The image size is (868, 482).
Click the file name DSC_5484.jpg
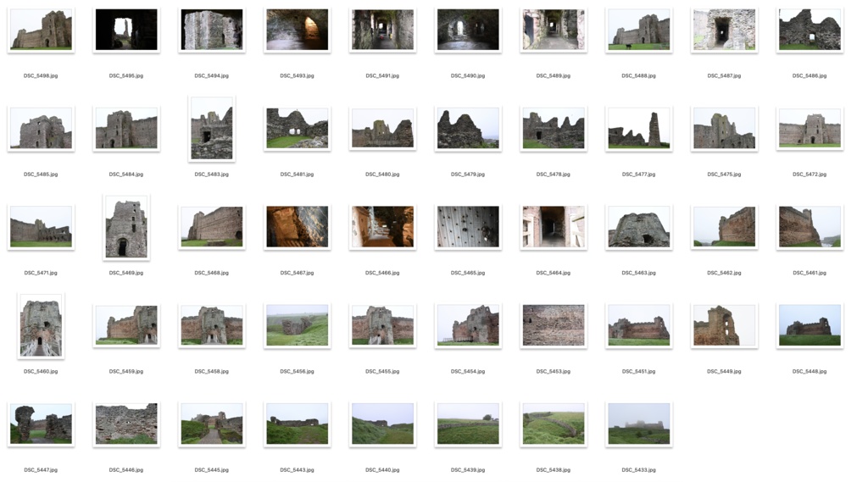pyautogui.click(x=126, y=175)
